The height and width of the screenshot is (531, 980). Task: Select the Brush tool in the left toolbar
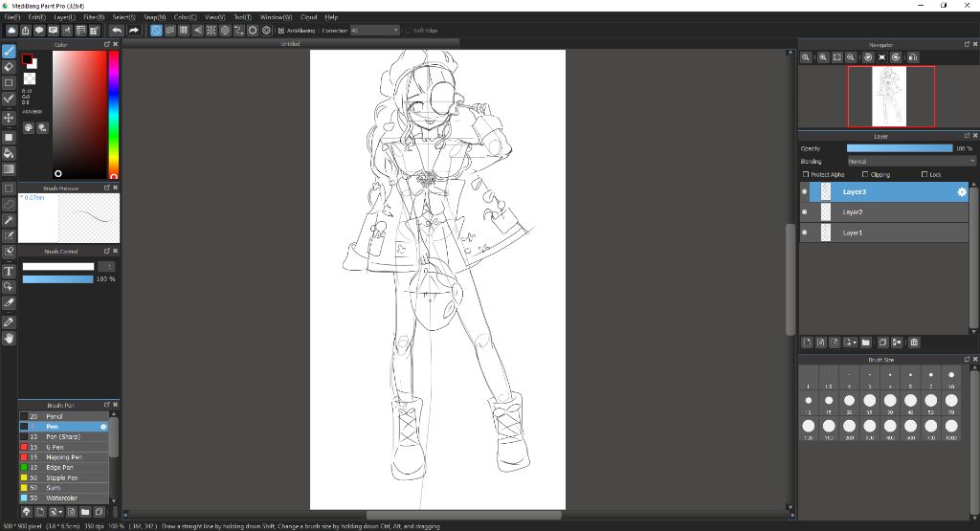click(9, 52)
